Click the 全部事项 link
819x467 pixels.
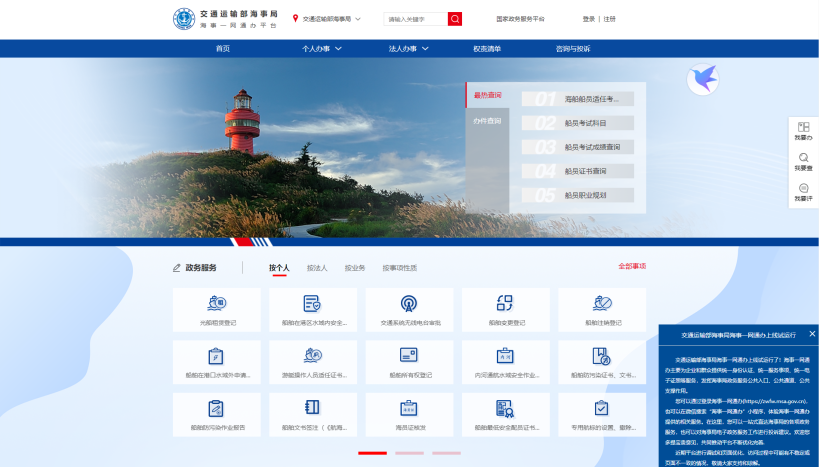[x=631, y=266]
